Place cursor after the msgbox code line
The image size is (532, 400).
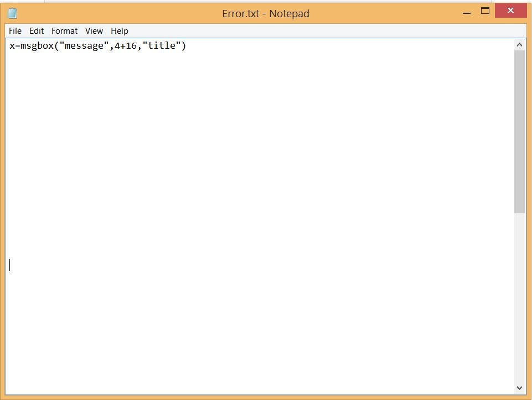tap(188, 45)
